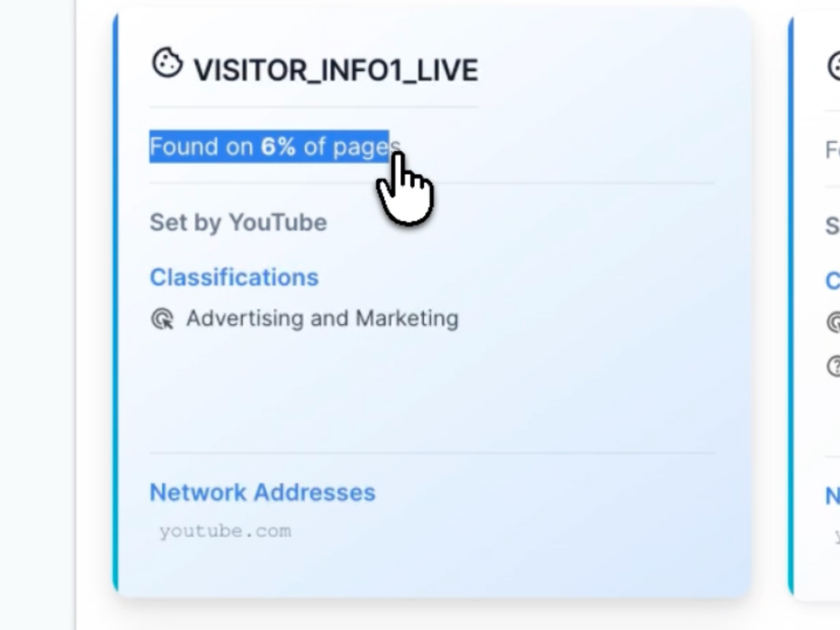840x630 pixels.
Task: Click the 'Found on 6% of pages' text
Action: pos(275,146)
